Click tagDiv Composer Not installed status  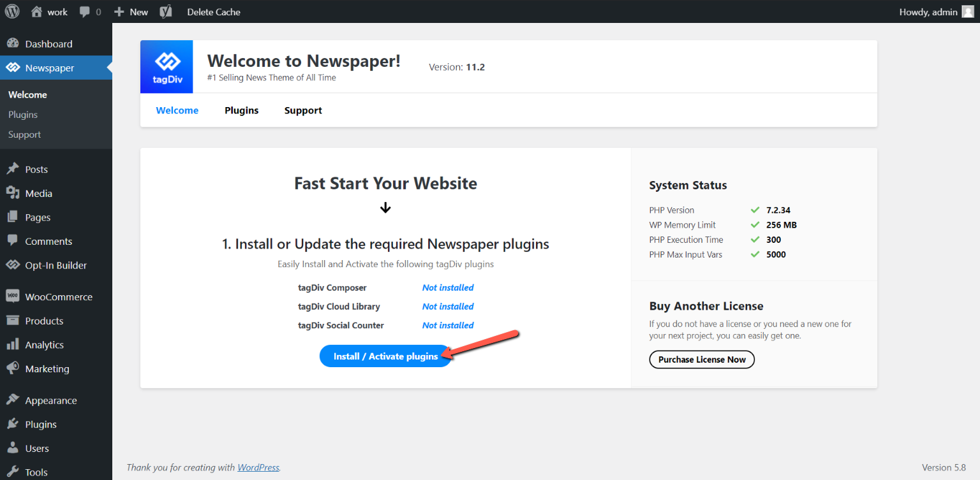[x=448, y=287]
